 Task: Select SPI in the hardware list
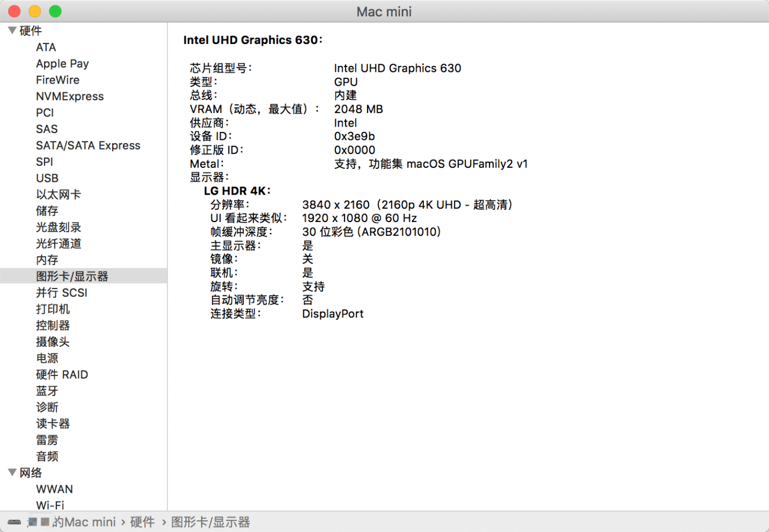coord(45,162)
